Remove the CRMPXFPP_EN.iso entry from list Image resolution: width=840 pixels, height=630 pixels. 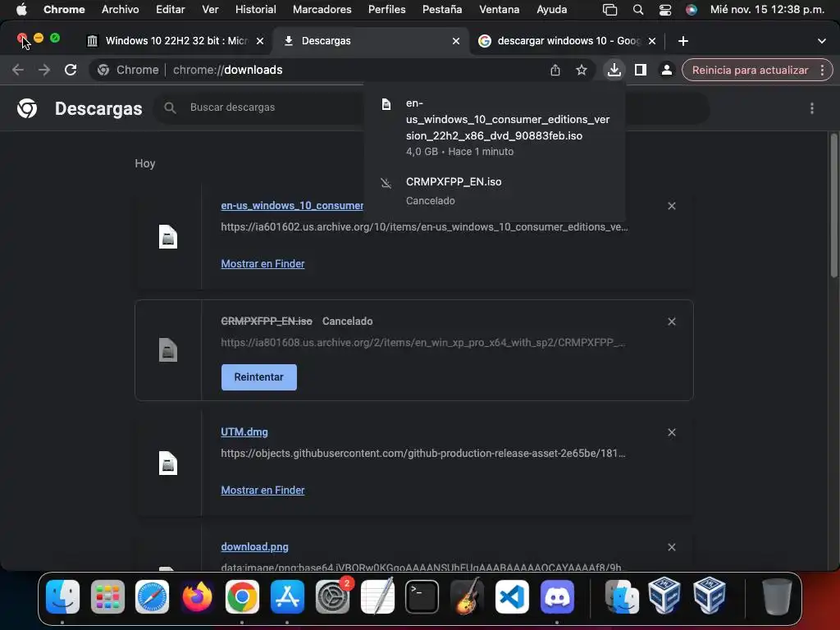(x=672, y=322)
